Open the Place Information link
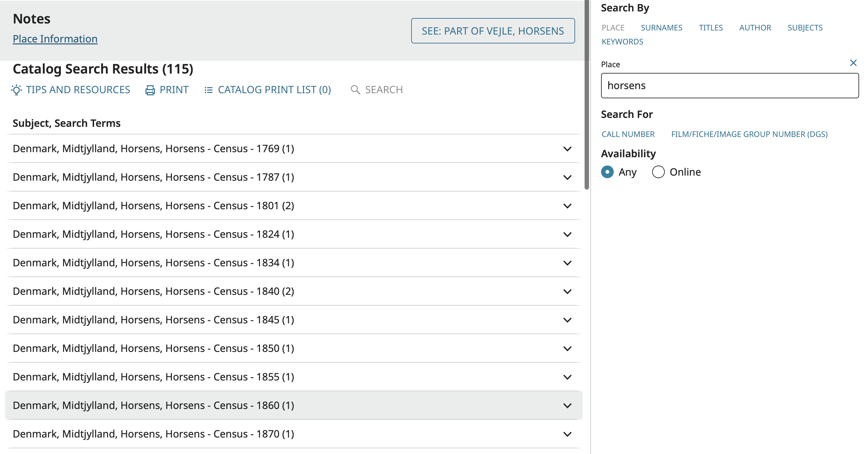This screenshot has width=868, height=454. (55, 39)
